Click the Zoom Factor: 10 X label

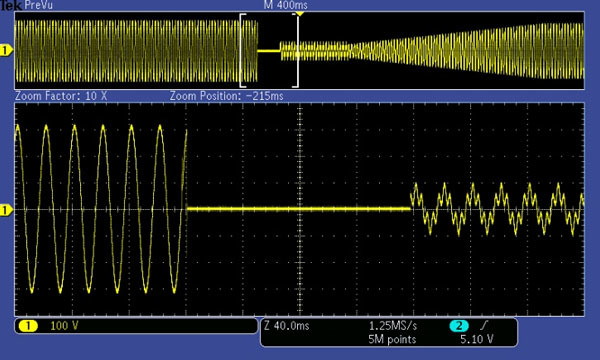(x=61, y=96)
